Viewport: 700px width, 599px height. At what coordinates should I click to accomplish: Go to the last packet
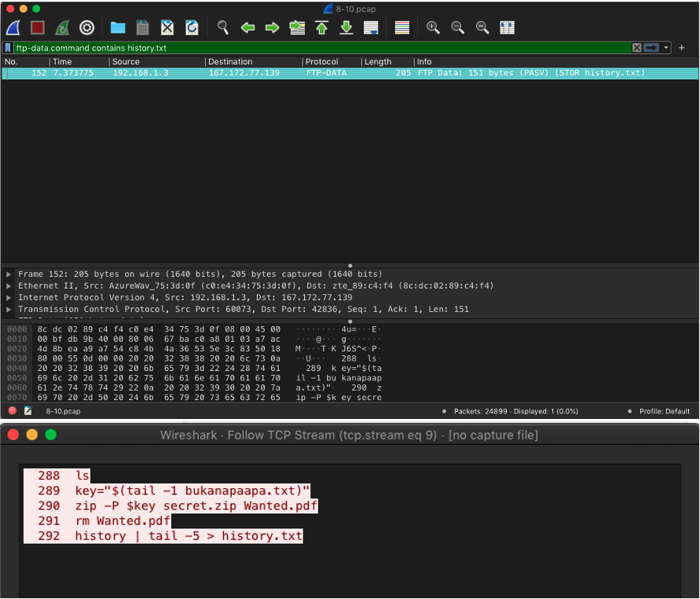(x=346, y=28)
